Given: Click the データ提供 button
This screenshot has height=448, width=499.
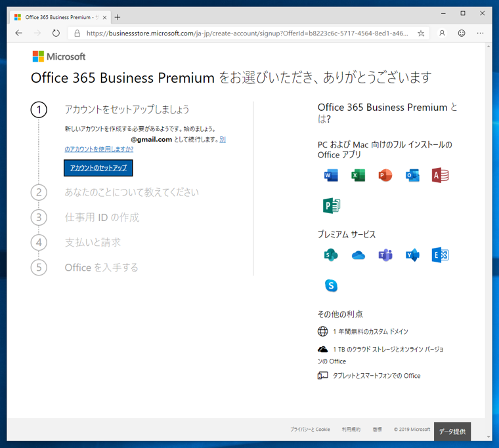Looking at the screenshot, I should pyautogui.click(x=452, y=432).
